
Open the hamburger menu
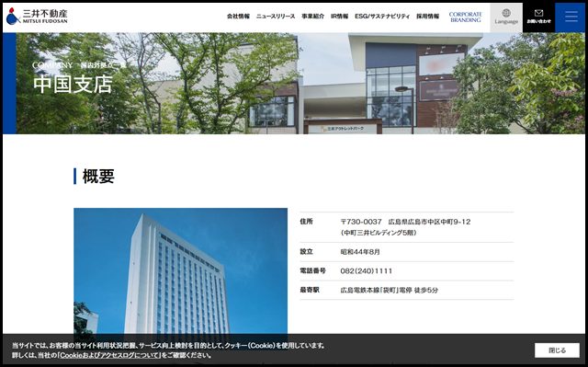point(571,17)
